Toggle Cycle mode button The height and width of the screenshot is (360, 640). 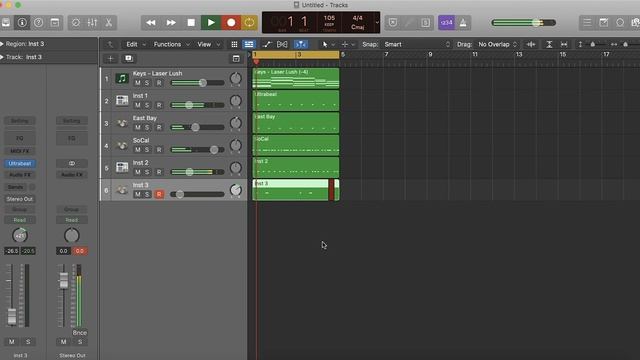pyautogui.click(x=249, y=22)
